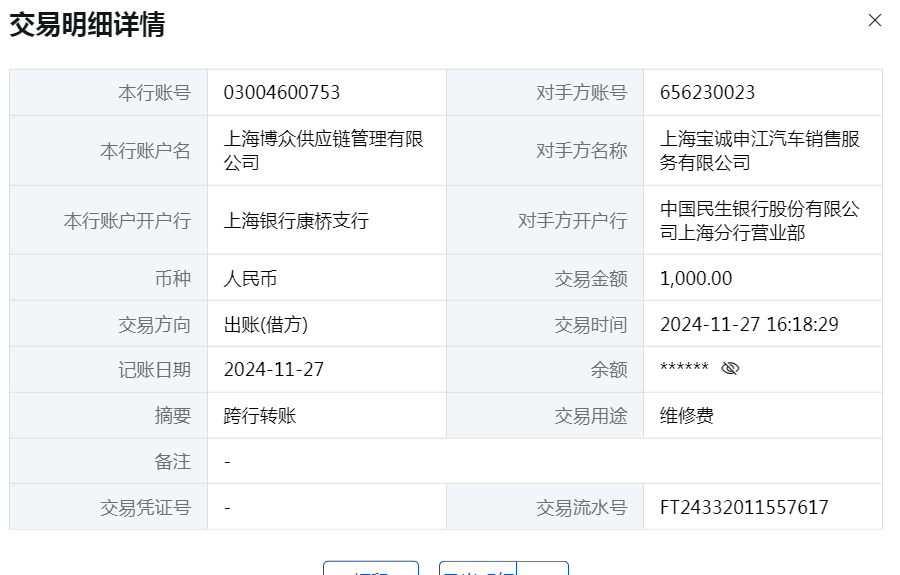The height and width of the screenshot is (575, 900).
Task: Click the right split button at bottom
Action: 478,568
